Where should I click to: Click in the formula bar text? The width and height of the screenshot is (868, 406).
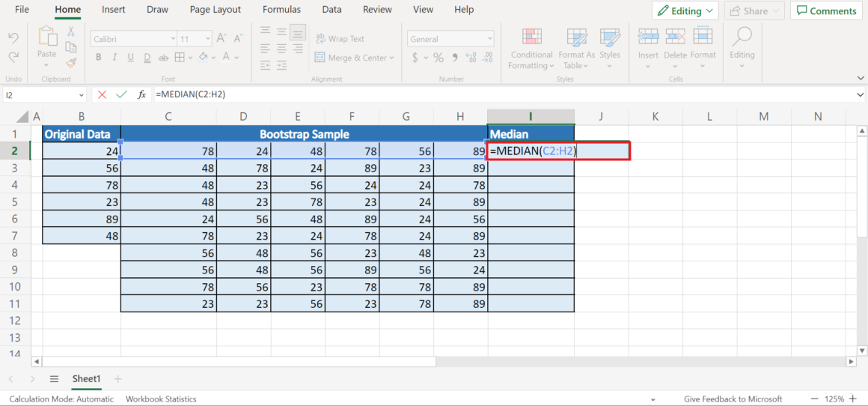tap(190, 94)
